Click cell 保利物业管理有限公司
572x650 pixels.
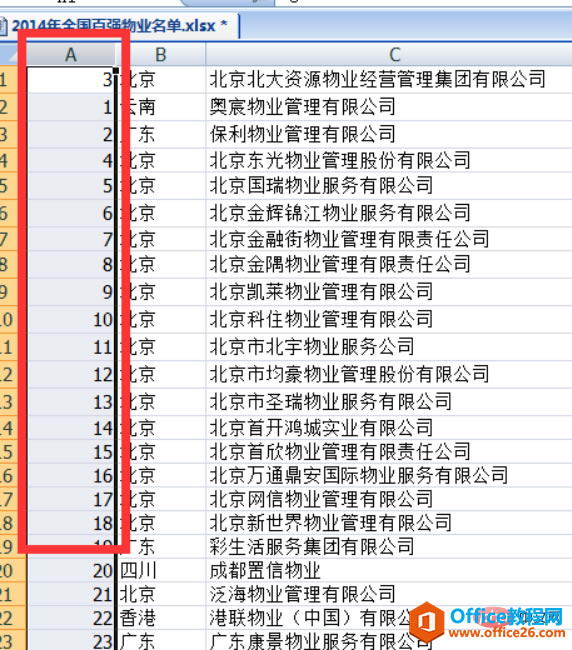coord(389,135)
